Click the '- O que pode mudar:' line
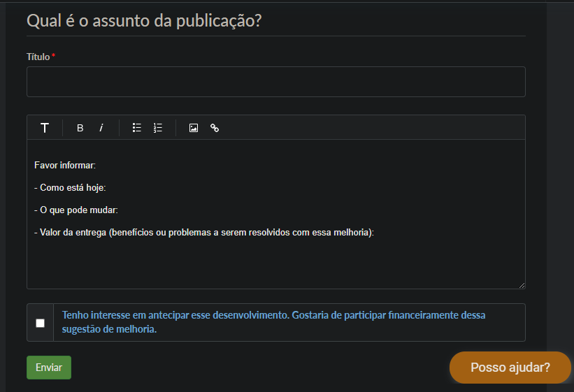The width and height of the screenshot is (574, 392). 76,210
